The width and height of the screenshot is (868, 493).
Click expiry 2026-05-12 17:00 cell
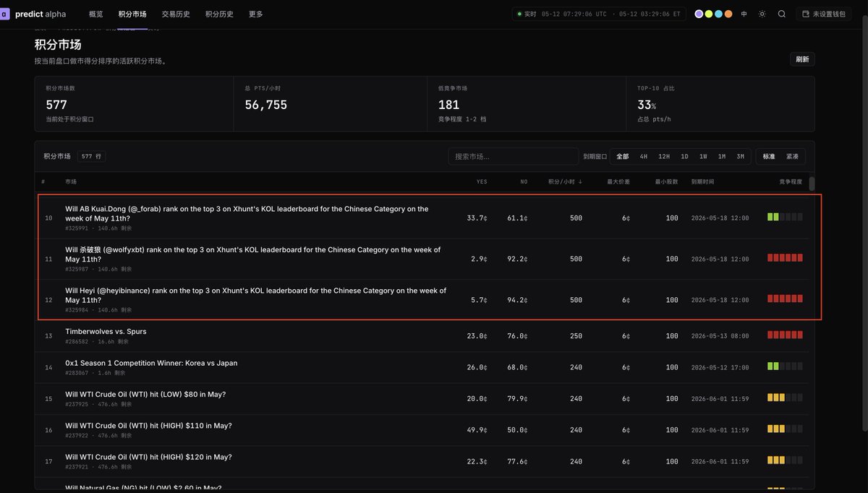tap(720, 367)
